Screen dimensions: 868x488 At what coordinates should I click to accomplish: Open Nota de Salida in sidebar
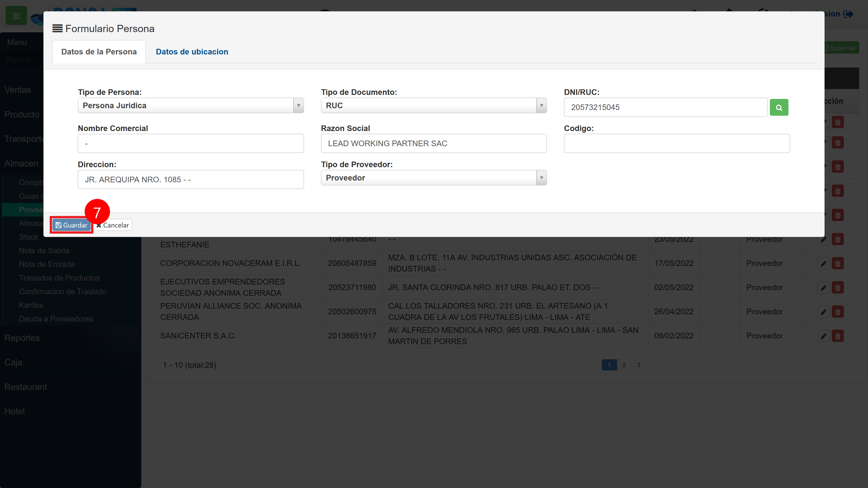[x=44, y=251]
